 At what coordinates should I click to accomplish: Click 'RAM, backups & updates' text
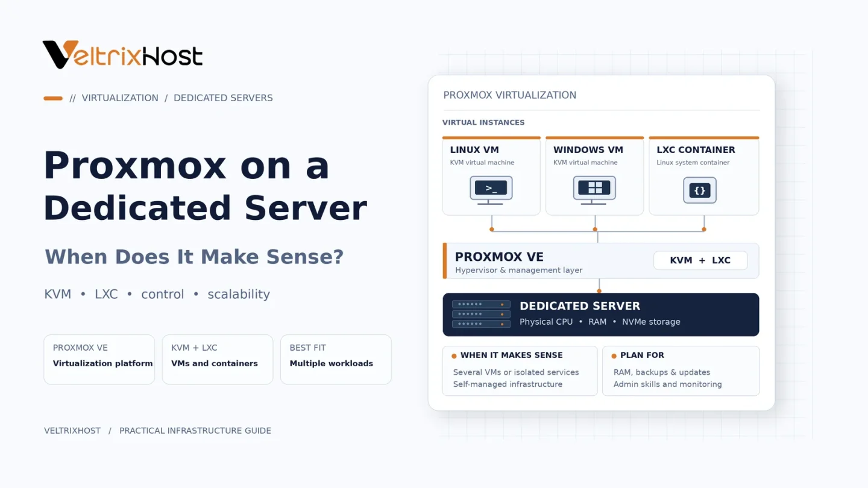662,372
